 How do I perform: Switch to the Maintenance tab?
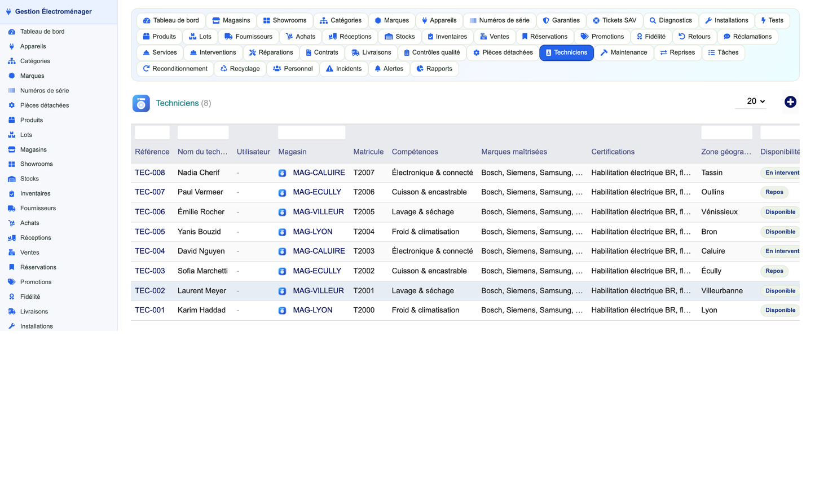pyautogui.click(x=623, y=52)
